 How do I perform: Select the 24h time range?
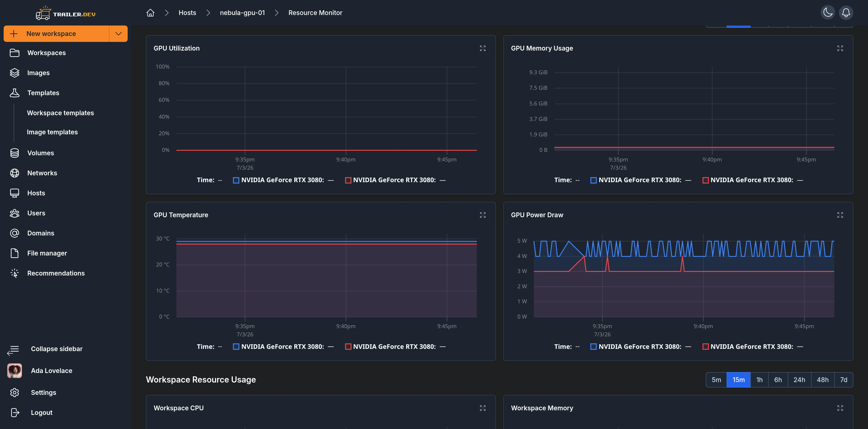[799, 380]
